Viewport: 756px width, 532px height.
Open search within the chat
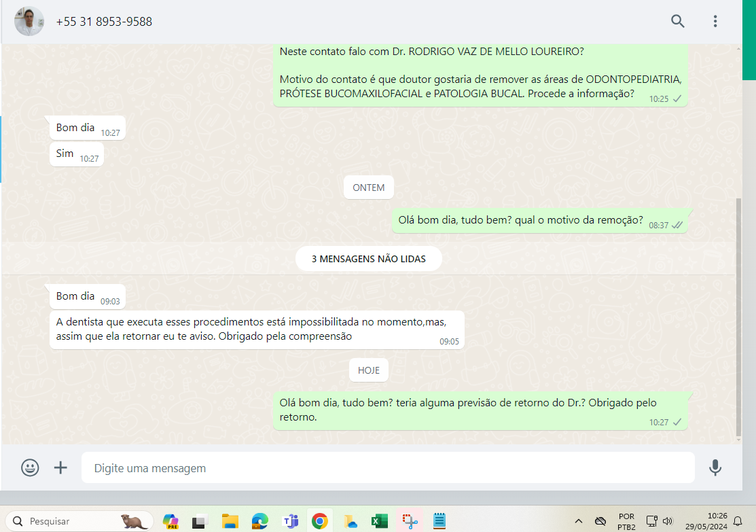tap(677, 21)
